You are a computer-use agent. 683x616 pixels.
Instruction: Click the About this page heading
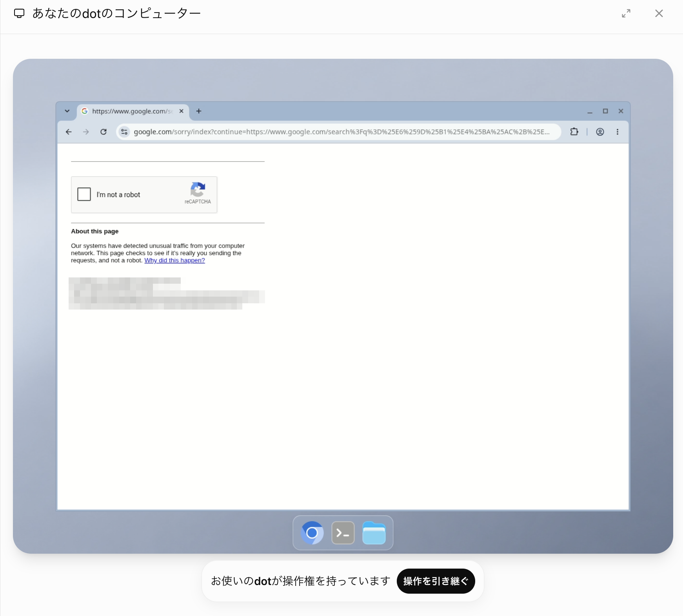pyautogui.click(x=94, y=232)
